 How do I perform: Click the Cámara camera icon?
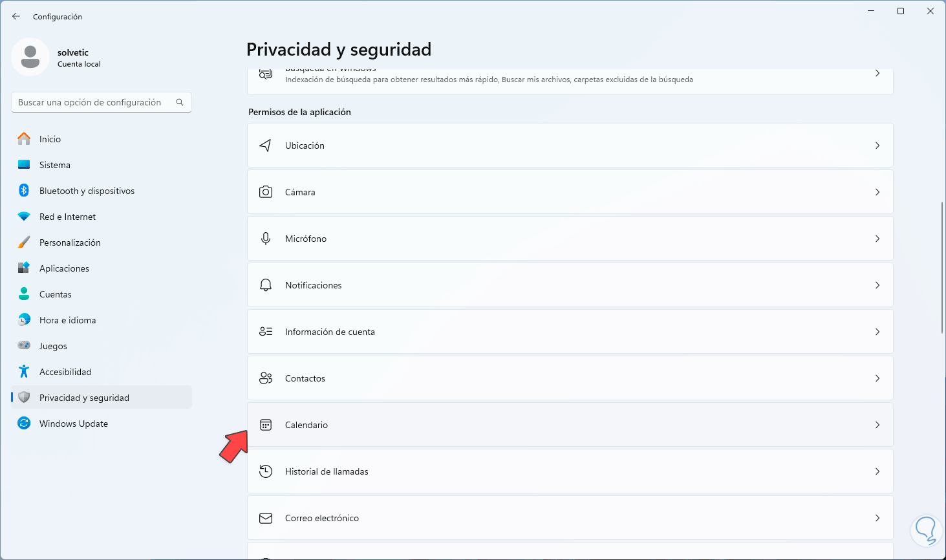(x=265, y=192)
